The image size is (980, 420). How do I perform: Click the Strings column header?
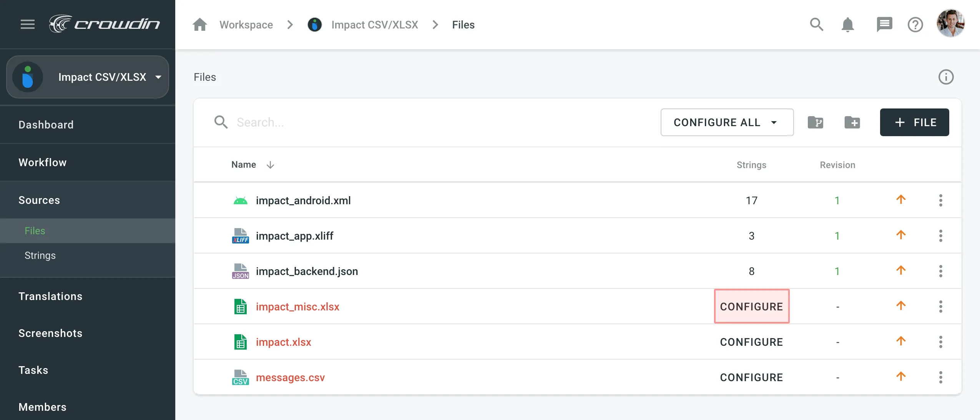point(751,165)
